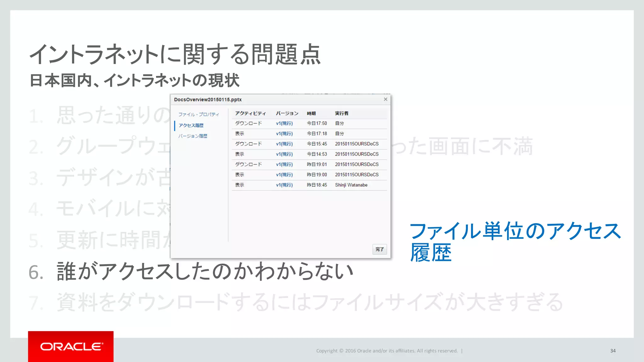Open the ファイル・プロパティ tab

[199, 114]
